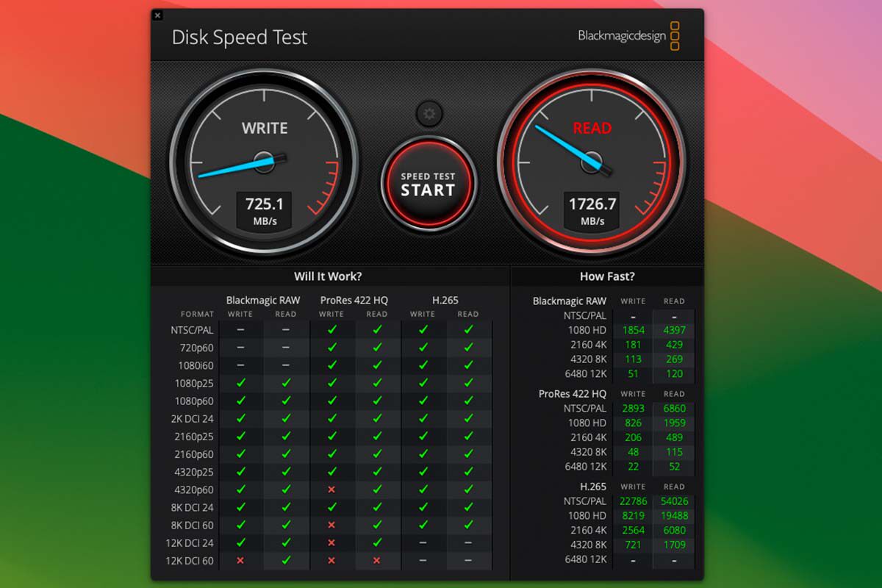Click the green check for 720p60 H.265 write
This screenshot has height=588, width=882.
423,348
